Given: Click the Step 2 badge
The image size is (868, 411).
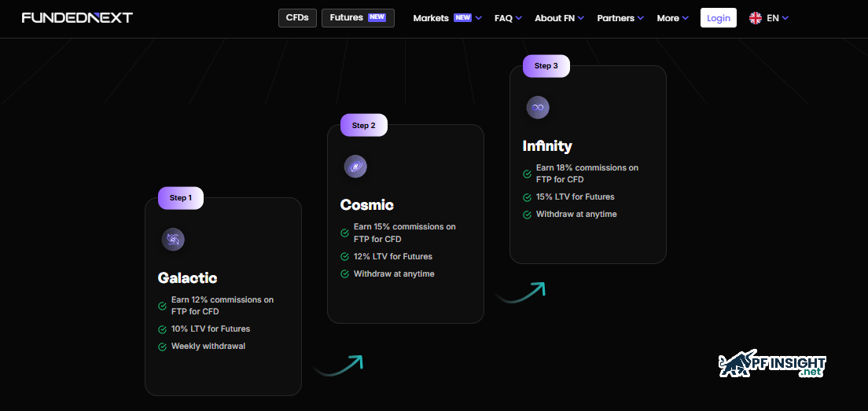Looking at the screenshot, I should pos(363,125).
